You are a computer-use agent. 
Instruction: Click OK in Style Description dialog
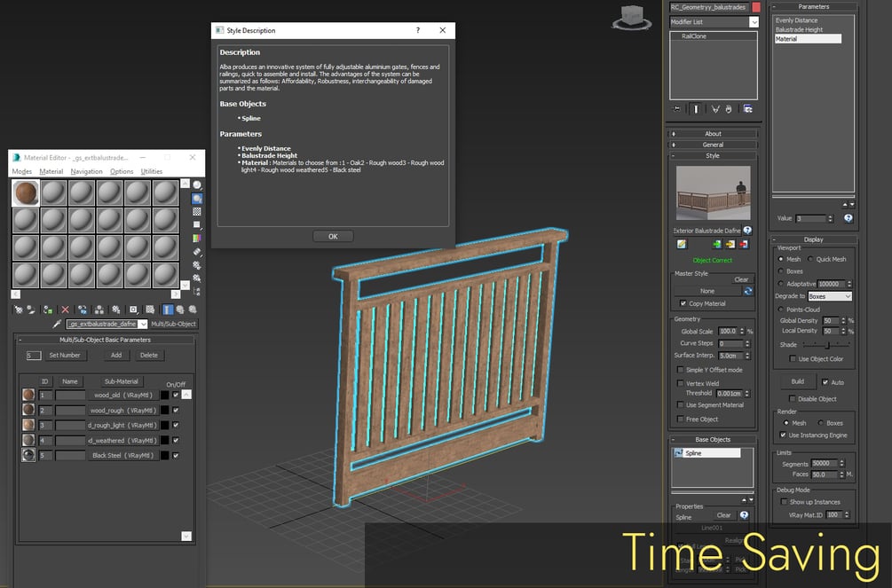click(x=333, y=236)
